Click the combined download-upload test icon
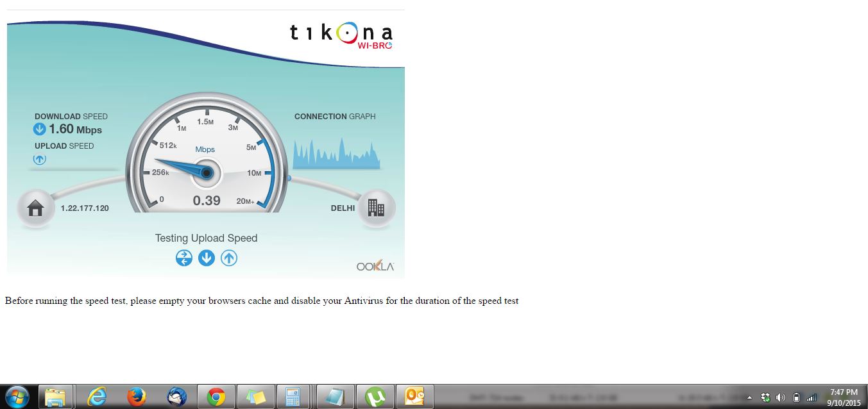 point(184,258)
